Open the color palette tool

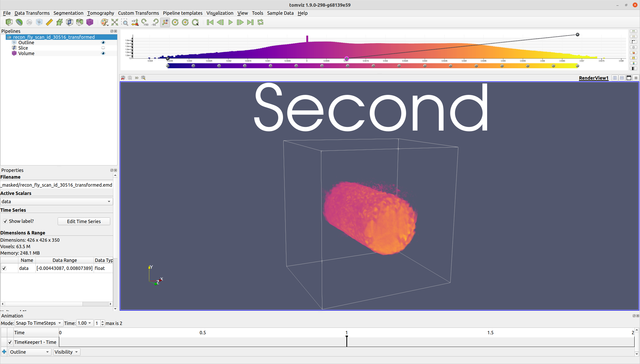[x=105, y=22]
